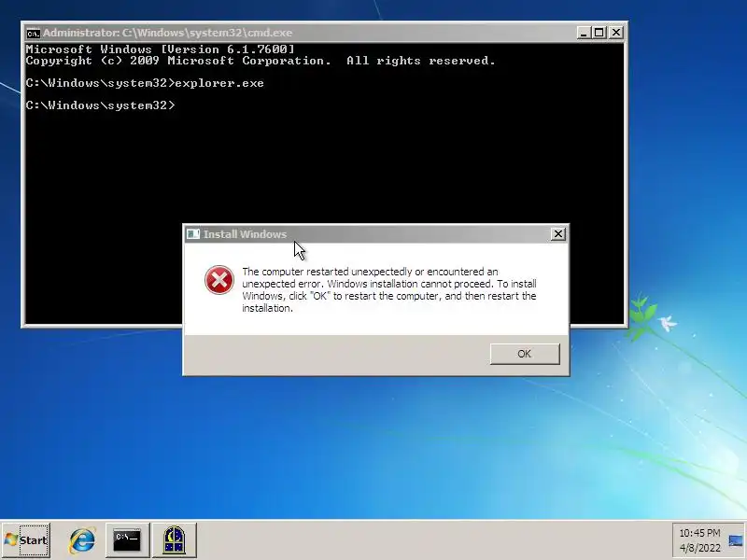Click the cmd.exe window title bar text
This screenshot has height=560, width=747.
(167, 33)
